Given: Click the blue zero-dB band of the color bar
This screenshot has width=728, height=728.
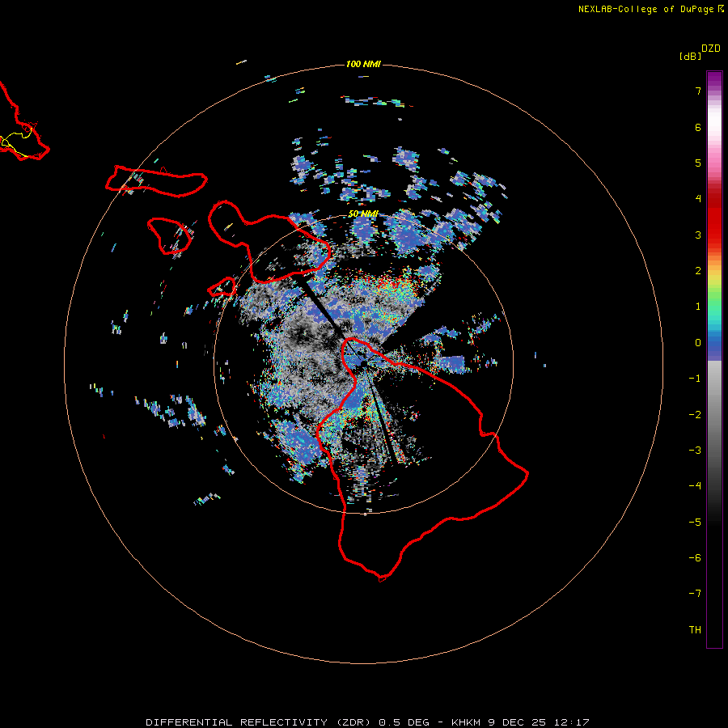Looking at the screenshot, I should coord(714,346).
